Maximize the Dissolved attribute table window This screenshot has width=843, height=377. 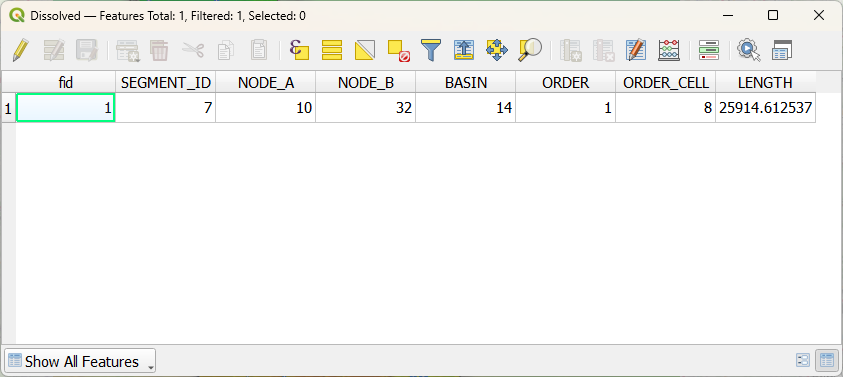point(773,16)
